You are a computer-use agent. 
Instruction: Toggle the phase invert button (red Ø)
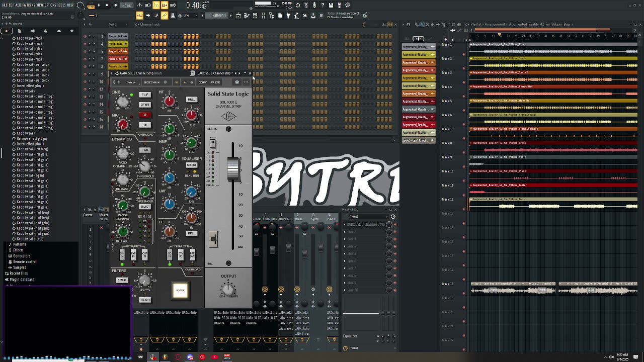pyautogui.click(x=145, y=115)
